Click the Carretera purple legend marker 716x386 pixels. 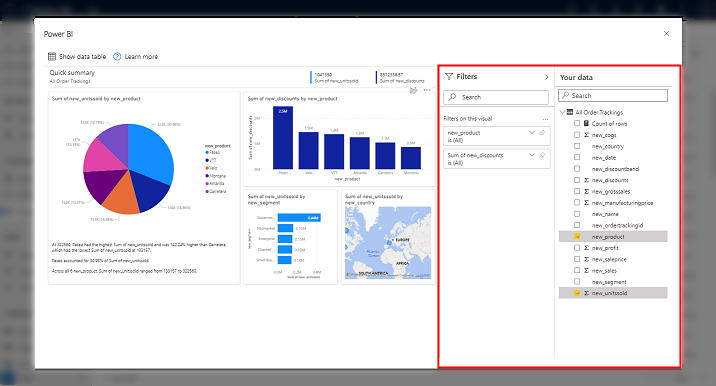pos(207,191)
